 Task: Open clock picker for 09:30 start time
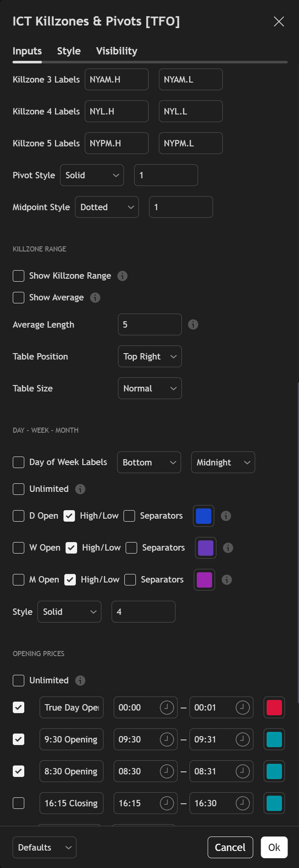[167, 739]
